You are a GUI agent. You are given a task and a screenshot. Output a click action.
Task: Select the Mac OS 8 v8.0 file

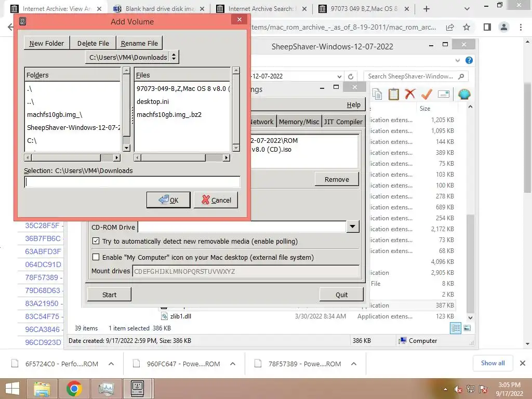[183, 88]
